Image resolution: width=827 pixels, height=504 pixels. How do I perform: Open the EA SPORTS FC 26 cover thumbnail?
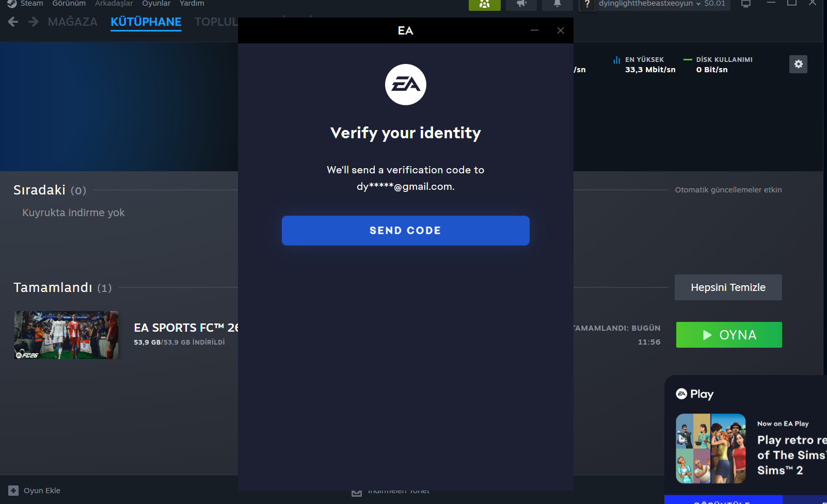(x=67, y=335)
